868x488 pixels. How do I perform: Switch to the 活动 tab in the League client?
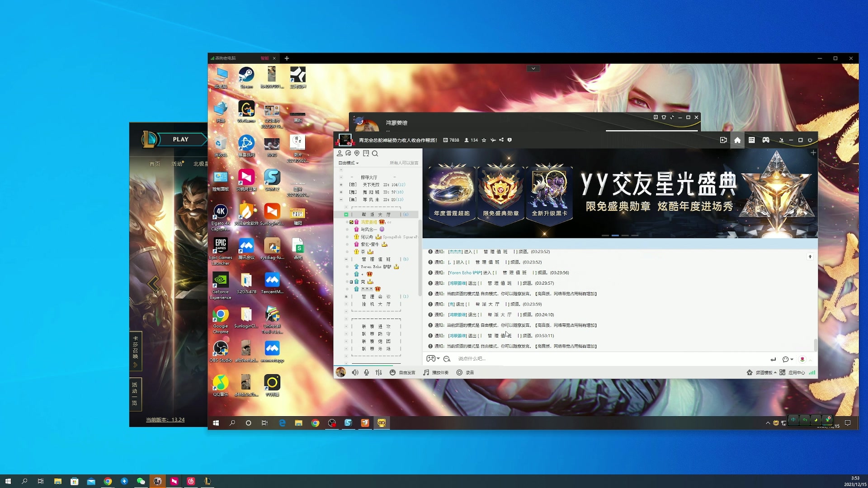click(x=177, y=164)
